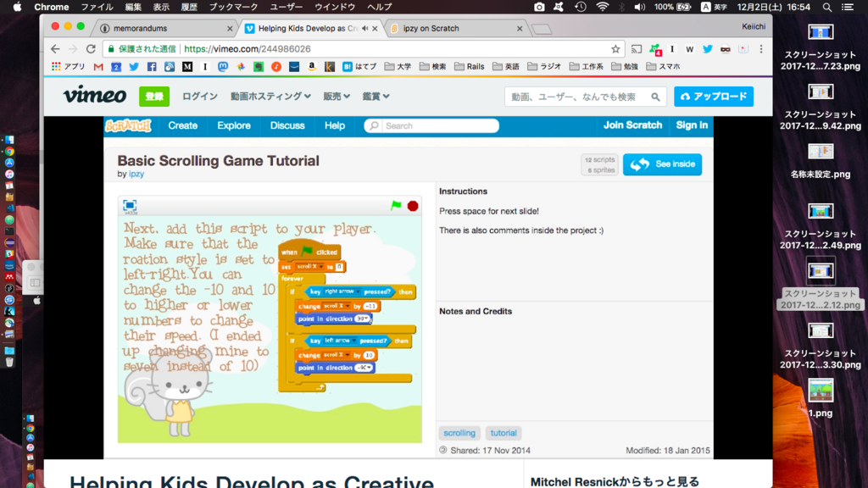Open the ブックマーク menu
Screen dimensions: 868x488
click(233, 7)
